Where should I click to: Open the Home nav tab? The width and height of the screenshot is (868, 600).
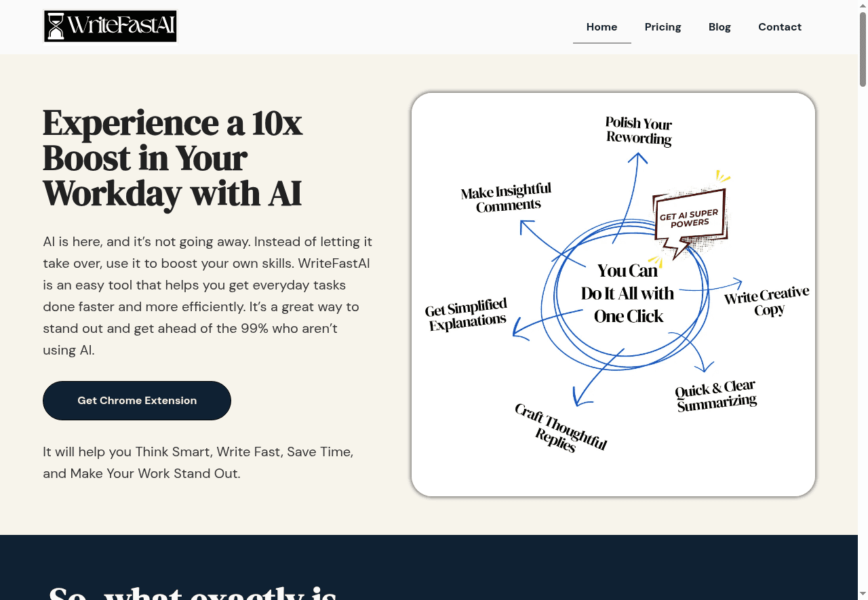(601, 27)
